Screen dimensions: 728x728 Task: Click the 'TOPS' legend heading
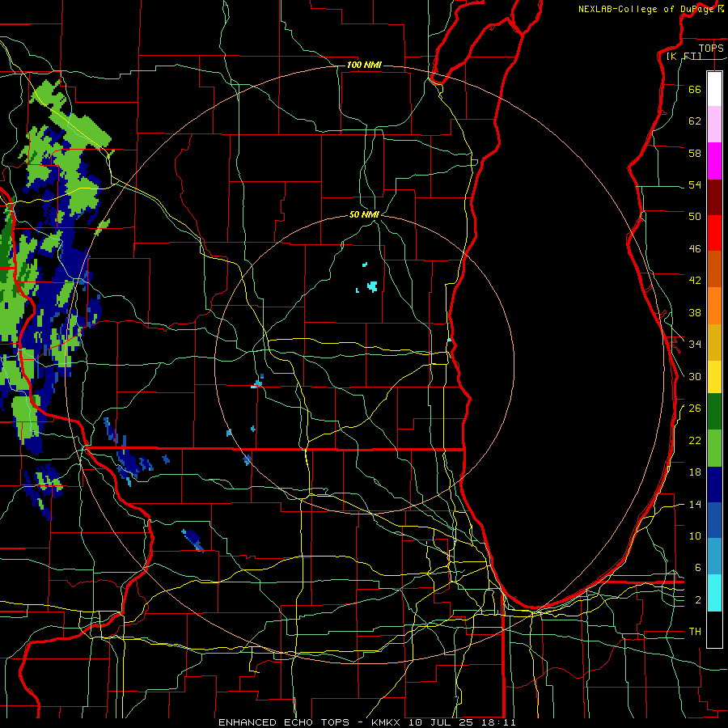[711, 49]
